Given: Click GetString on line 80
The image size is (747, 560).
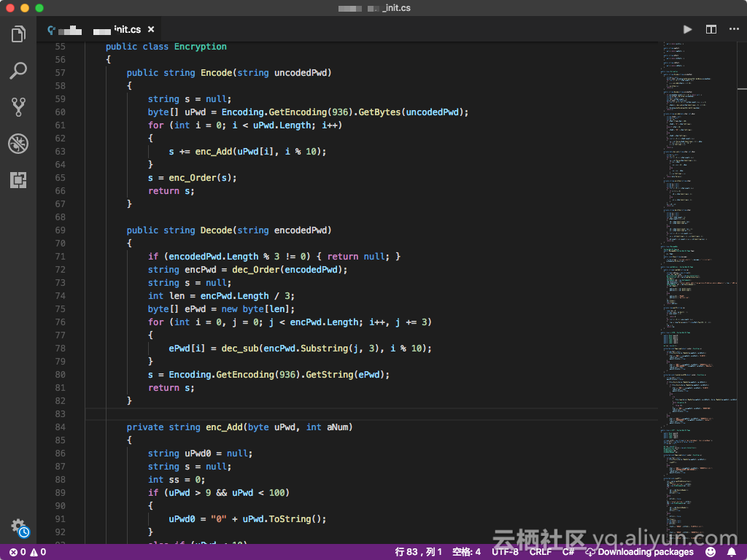Looking at the screenshot, I should (x=330, y=375).
